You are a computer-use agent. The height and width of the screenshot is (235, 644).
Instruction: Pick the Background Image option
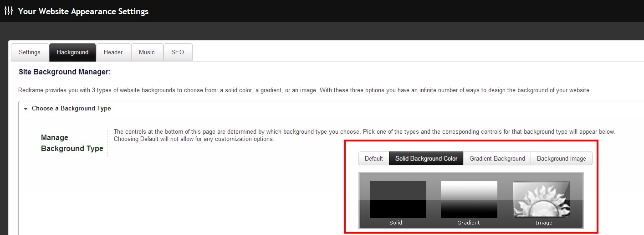tap(561, 159)
